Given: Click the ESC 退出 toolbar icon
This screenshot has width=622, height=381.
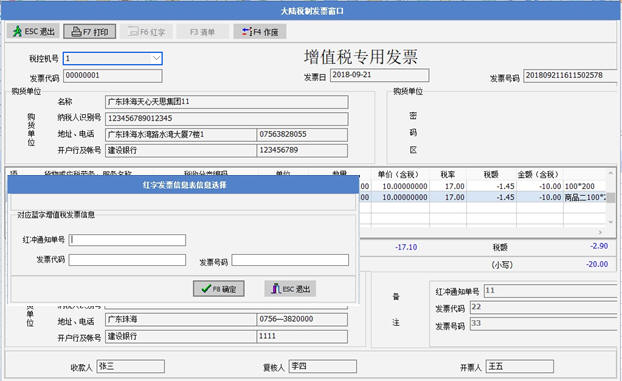Looking at the screenshot, I should coord(33,31).
